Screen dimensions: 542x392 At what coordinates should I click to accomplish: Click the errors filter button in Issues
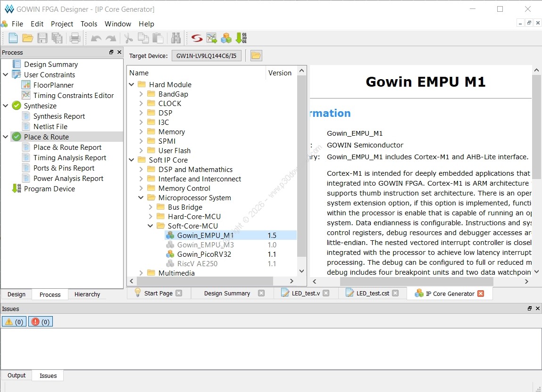click(41, 322)
